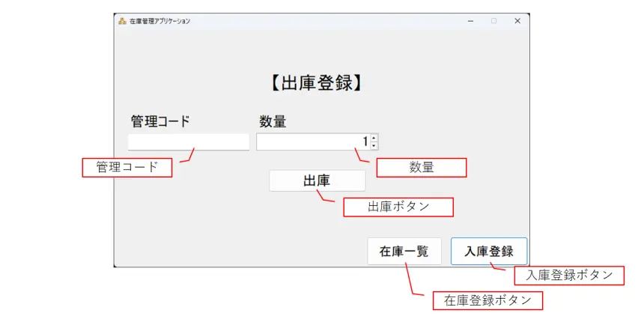
Task: Click the app icon in the title bar
Action: pyautogui.click(x=122, y=21)
